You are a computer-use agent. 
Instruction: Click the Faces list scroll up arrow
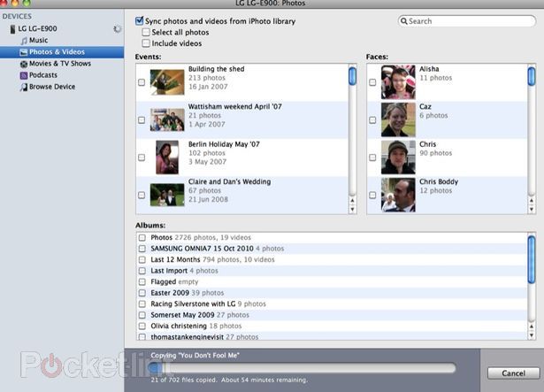[x=532, y=200]
